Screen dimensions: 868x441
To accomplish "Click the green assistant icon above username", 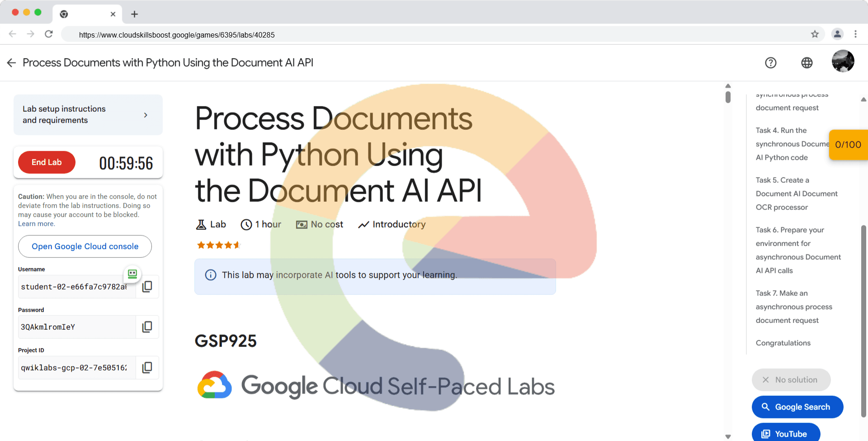I will [132, 274].
